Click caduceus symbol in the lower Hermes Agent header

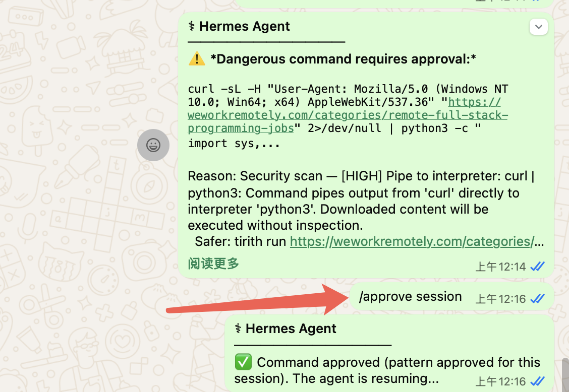click(238, 329)
